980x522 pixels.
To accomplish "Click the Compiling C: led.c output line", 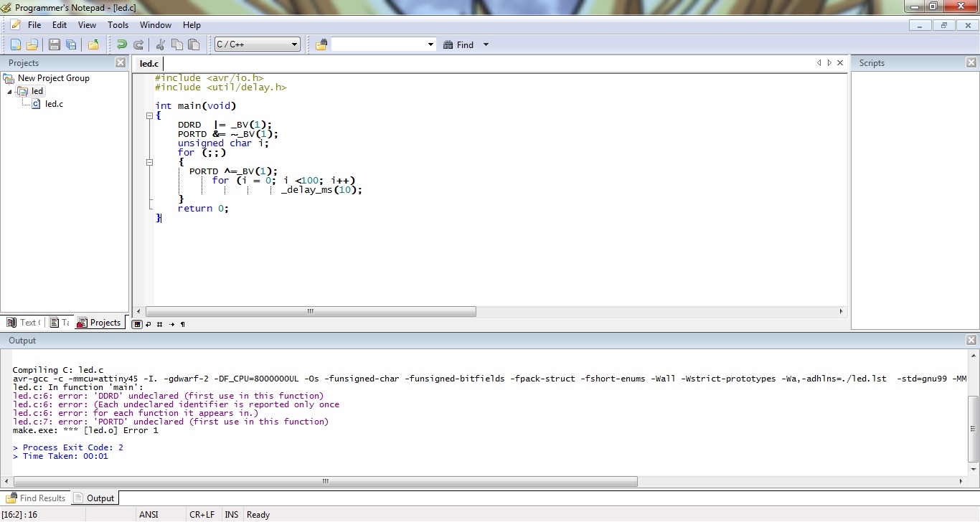I will (58, 370).
